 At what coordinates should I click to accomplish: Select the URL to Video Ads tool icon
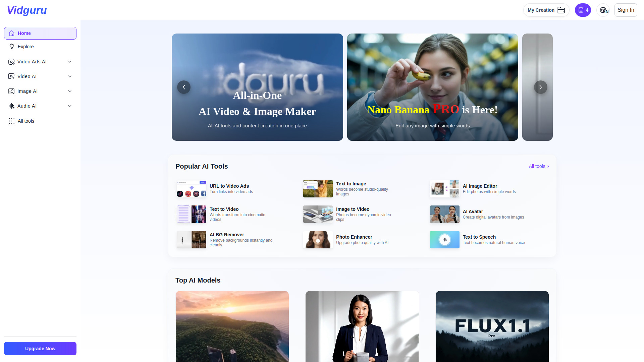point(191,189)
